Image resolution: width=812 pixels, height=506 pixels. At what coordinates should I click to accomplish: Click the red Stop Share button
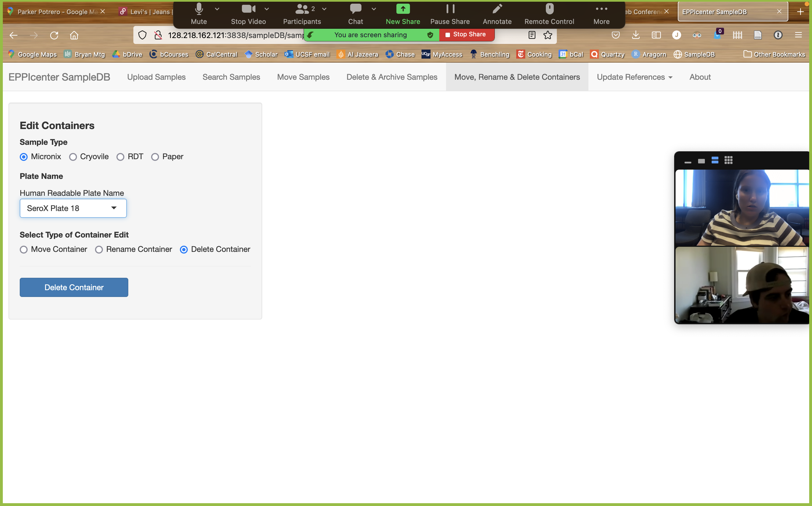tap(466, 34)
